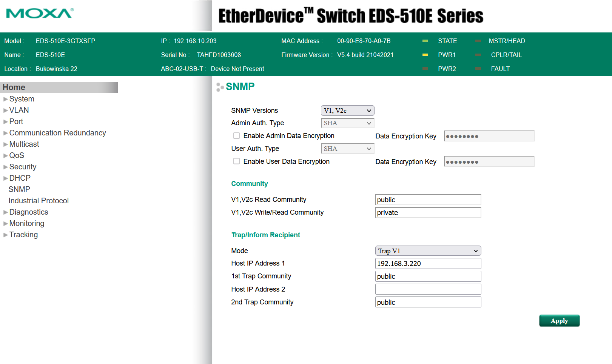
Task: Click the MOXA logo
Action: point(40,14)
